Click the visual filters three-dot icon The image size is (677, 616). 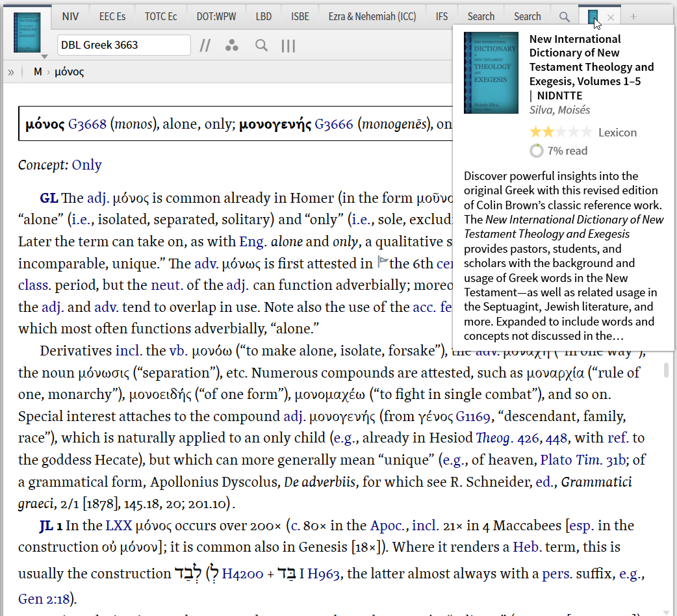[x=232, y=45]
